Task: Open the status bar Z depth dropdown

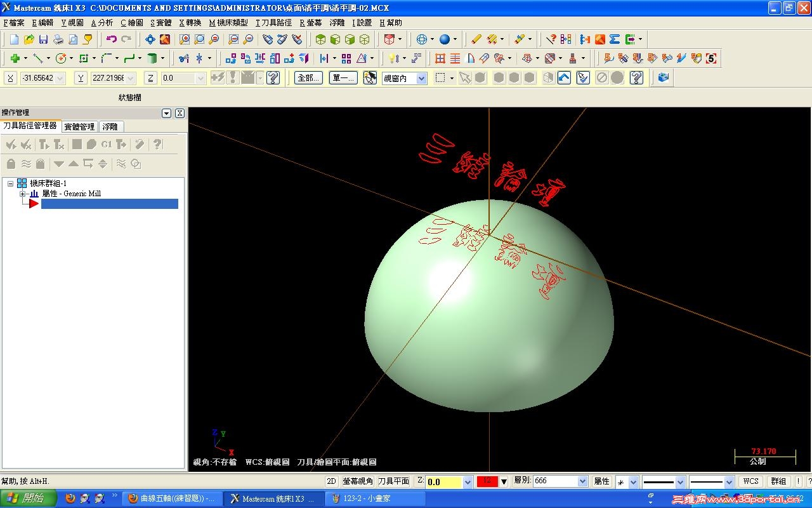Action: pyautogui.click(x=468, y=482)
